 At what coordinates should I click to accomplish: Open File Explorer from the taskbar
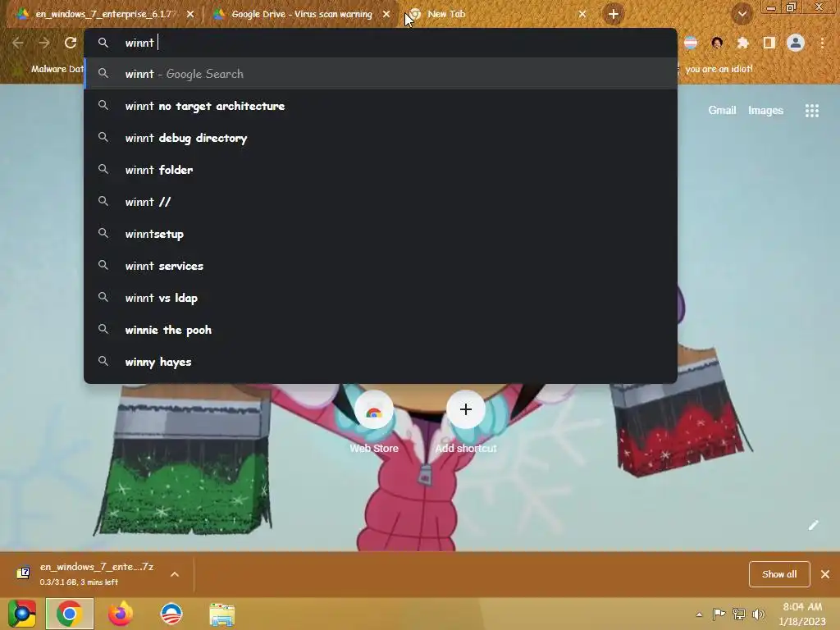point(221,614)
